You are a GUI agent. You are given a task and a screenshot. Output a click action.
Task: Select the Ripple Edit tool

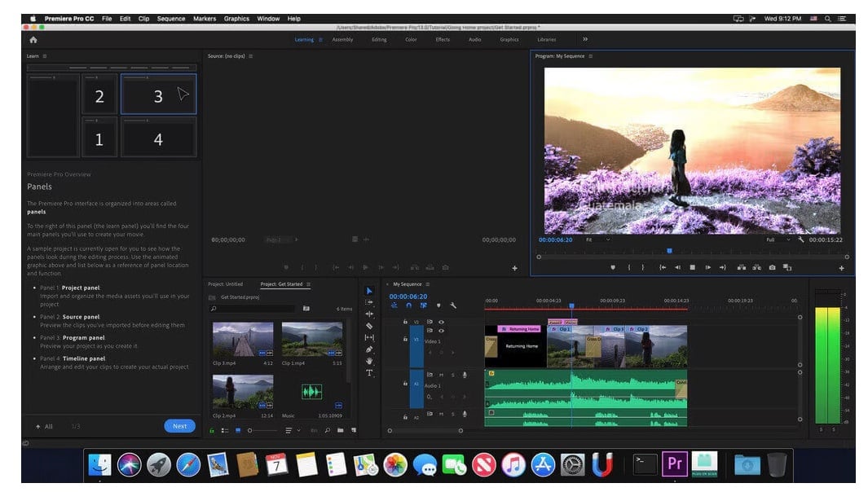tap(369, 314)
